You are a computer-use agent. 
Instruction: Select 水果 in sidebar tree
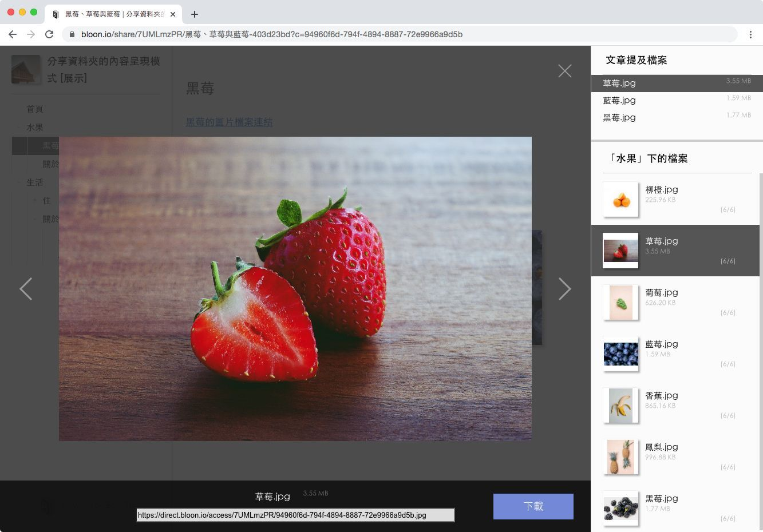pyautogui.click(x=35, y=127)
